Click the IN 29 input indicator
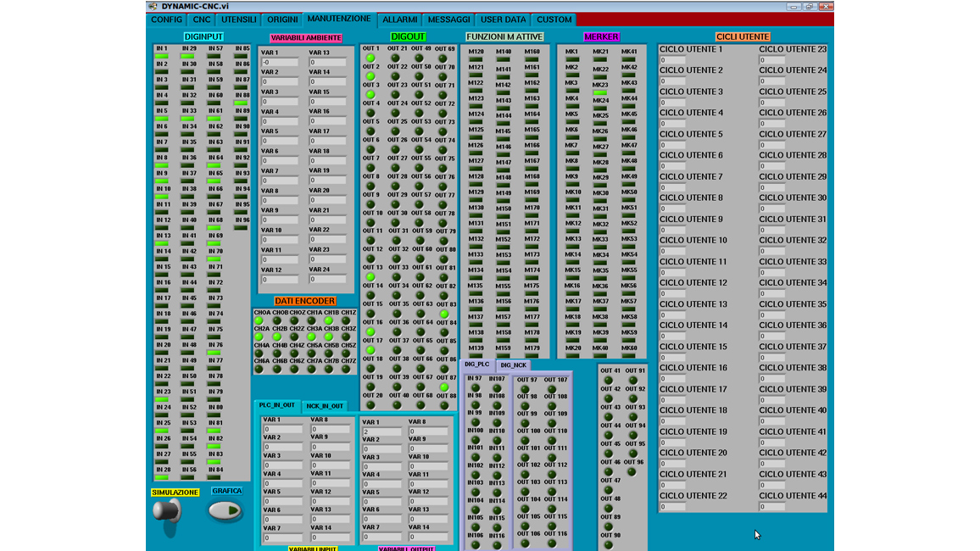980x551 pixels. pyautogui.click(x=187, y=56)
